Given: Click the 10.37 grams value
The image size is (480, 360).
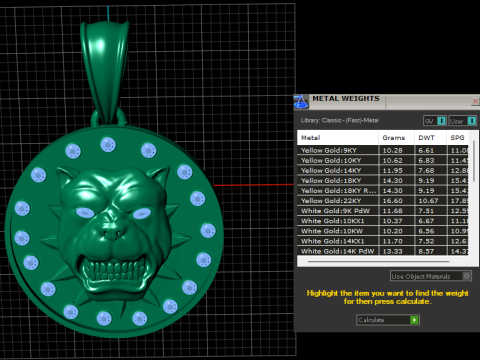Looking at the screenshot, I should point(393,221).
